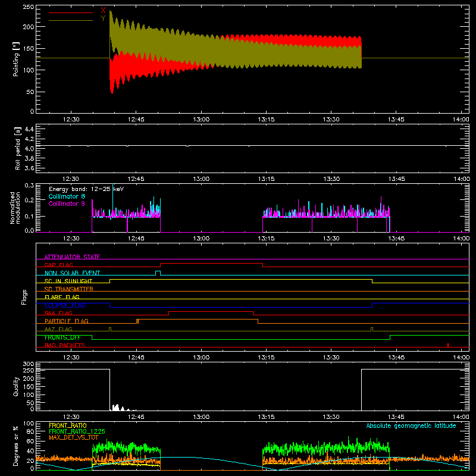Click the 'Pointing' axis title
Screen dimensions: 476x476
(16, 59)
